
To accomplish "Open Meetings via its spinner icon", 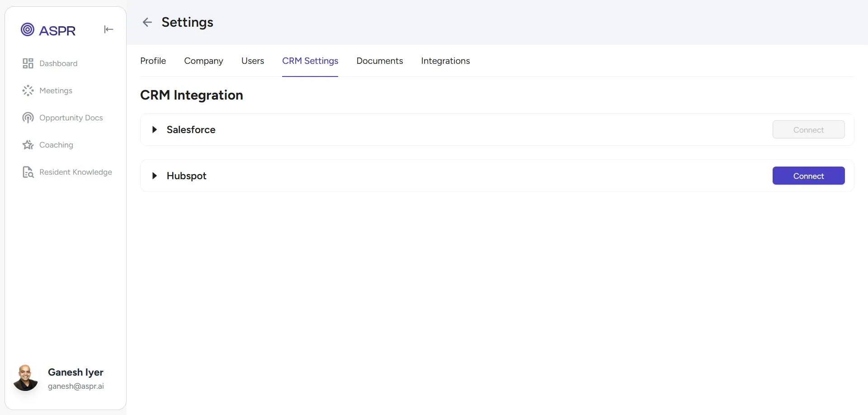I will 28,91.
